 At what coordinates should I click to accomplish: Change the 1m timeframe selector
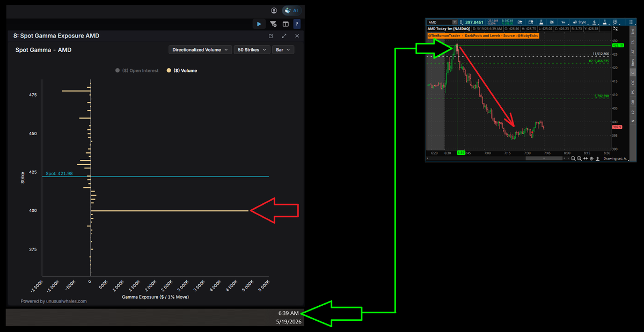click(x=563, y=23)
